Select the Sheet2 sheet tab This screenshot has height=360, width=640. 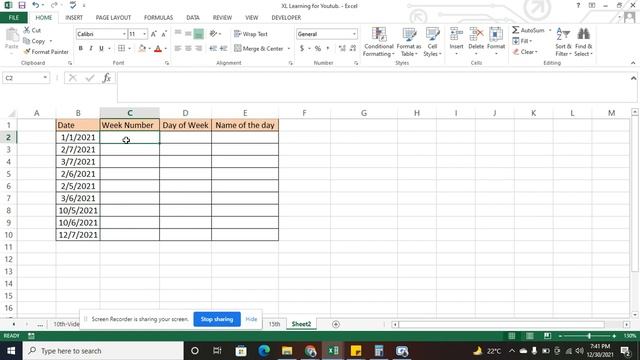pos(301,324)
